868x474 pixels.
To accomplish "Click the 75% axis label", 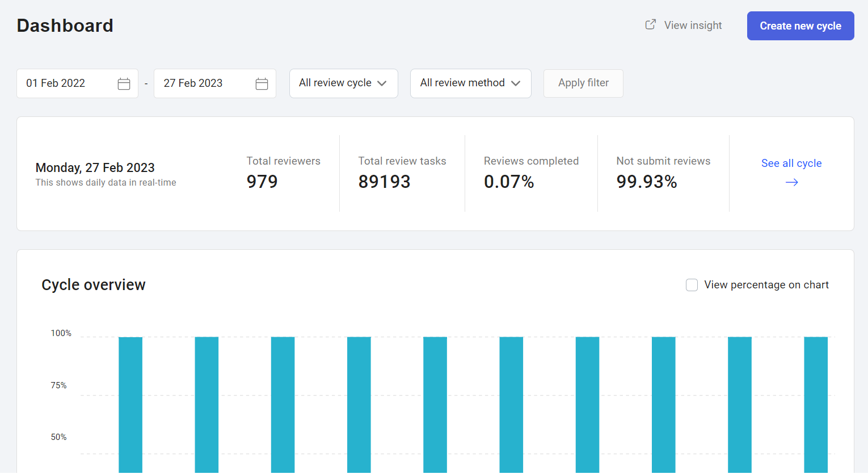I will pos(59,385).
